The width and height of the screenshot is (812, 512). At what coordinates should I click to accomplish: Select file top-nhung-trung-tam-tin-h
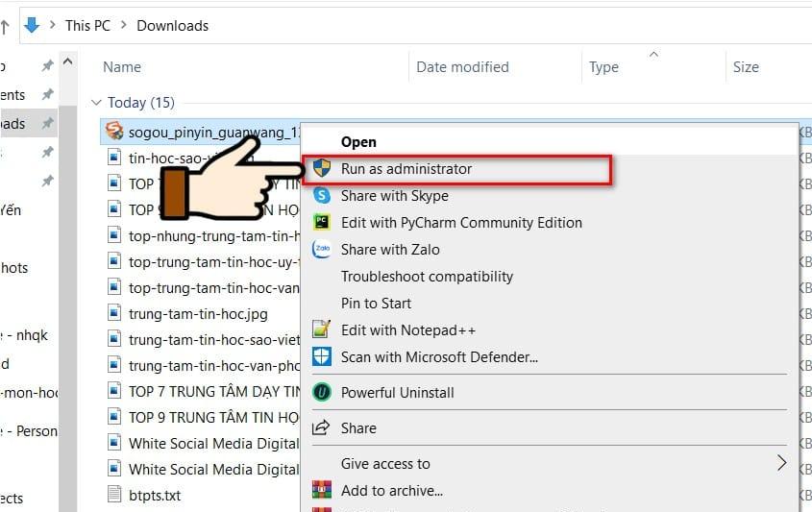214,236
